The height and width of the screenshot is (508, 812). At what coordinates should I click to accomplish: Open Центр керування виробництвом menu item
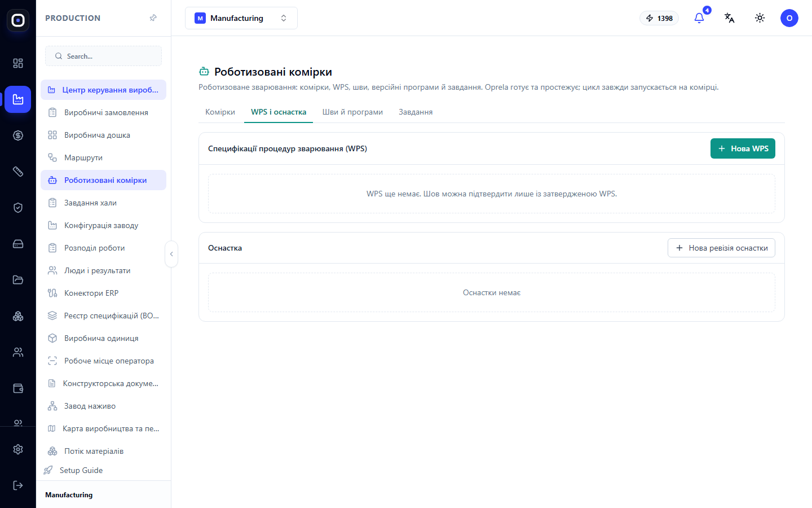tap(103, 90)
